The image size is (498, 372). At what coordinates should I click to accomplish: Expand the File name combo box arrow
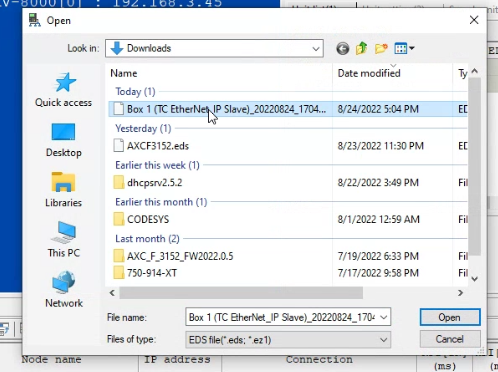[x=384, y=317]
